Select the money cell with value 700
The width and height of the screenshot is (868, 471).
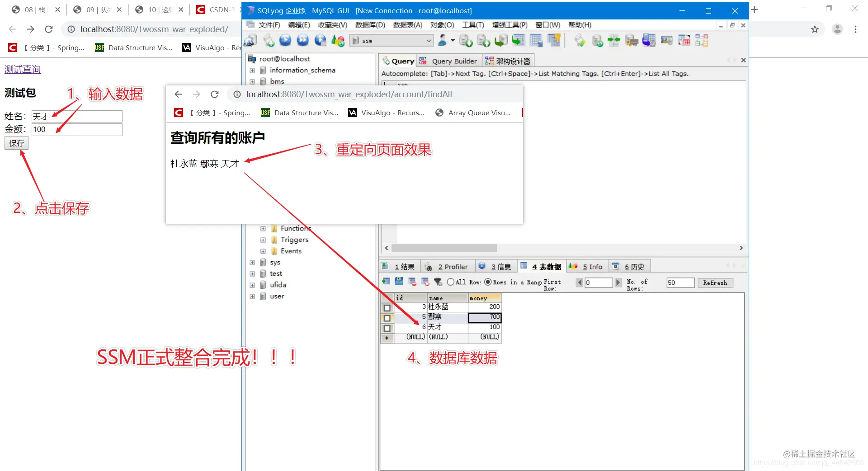tap(484, 317)
